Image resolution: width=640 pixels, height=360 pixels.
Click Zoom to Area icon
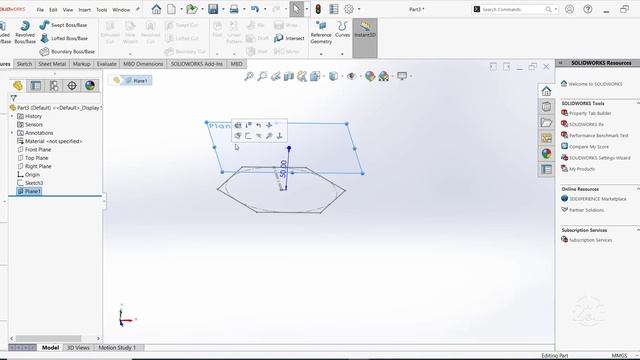pos(262,76)
